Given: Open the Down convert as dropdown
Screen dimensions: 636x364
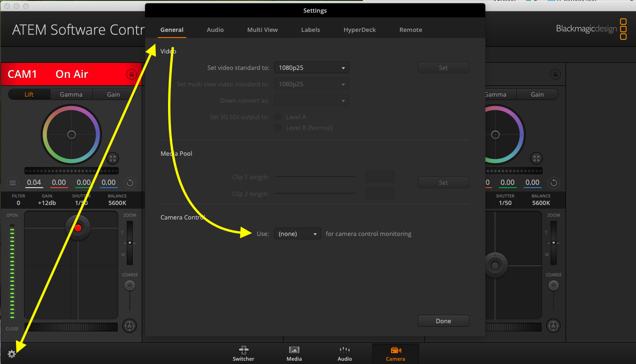Looking at the screenshot, I should coord(312,100).
